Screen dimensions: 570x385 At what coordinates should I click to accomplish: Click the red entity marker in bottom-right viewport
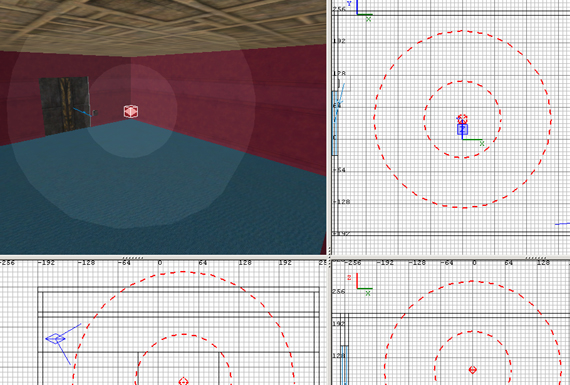click(x=473, y=370)
